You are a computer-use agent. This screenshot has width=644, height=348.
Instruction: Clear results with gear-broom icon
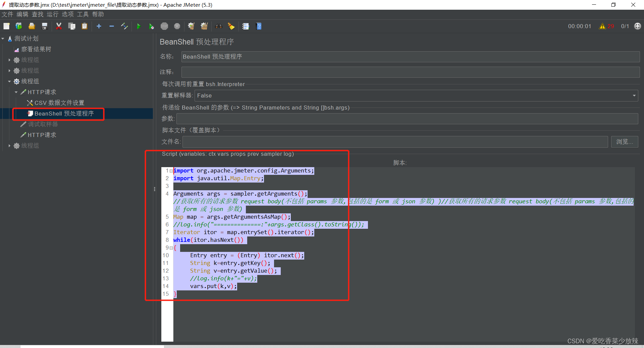[x=191, y=26]
